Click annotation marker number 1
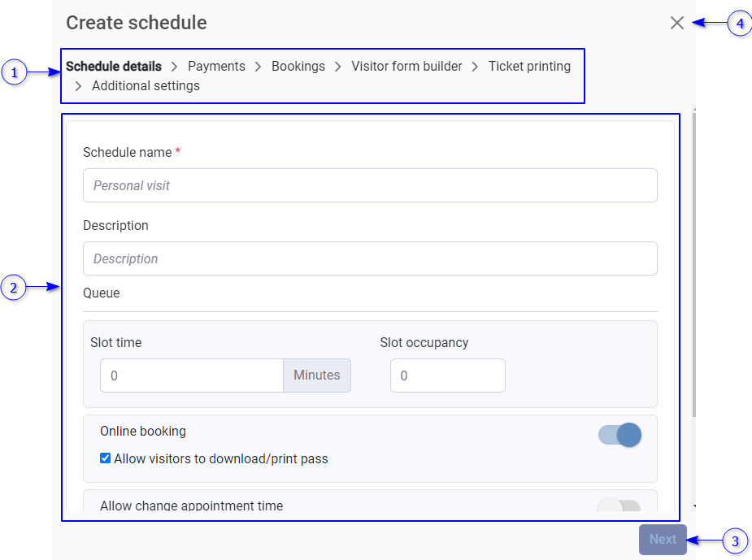 click(x=14, y=73)
